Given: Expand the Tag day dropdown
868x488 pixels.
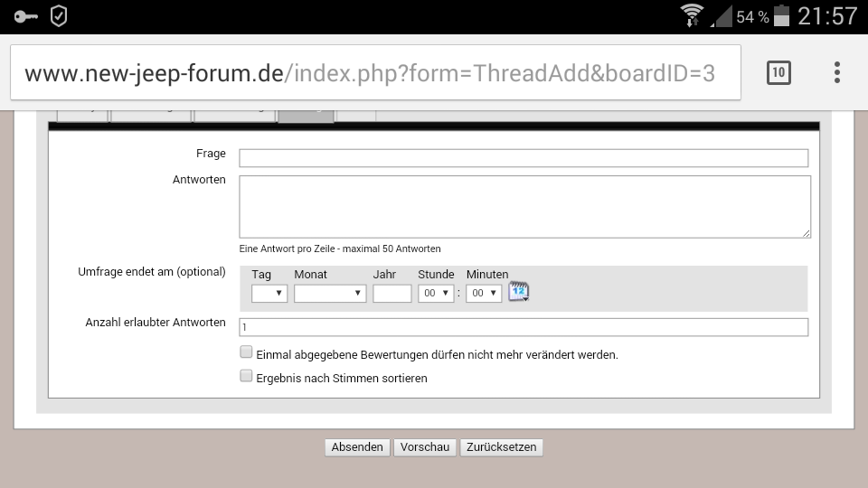Looking at the screenshot, I should (x=269, y=294).
